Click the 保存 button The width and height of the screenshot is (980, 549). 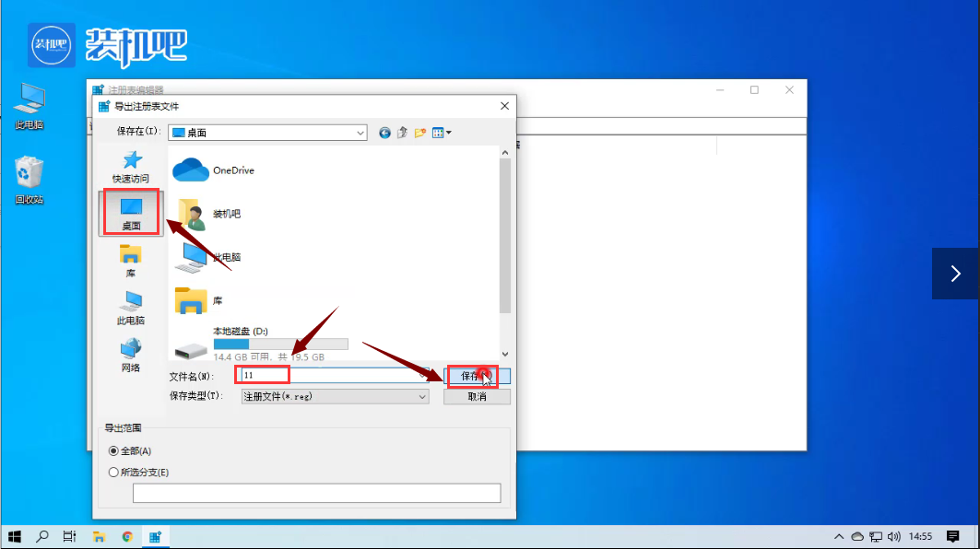[x=472, y=376]
